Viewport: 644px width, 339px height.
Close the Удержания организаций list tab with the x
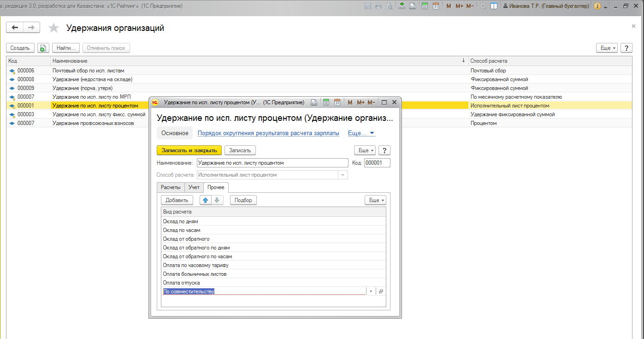tap(633, 27)
